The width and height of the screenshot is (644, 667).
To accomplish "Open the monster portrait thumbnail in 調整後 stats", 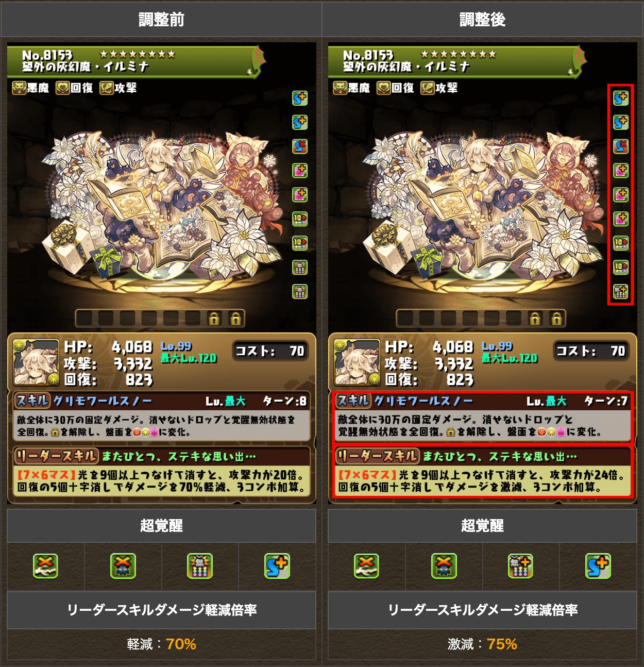I will click(357, 362).
